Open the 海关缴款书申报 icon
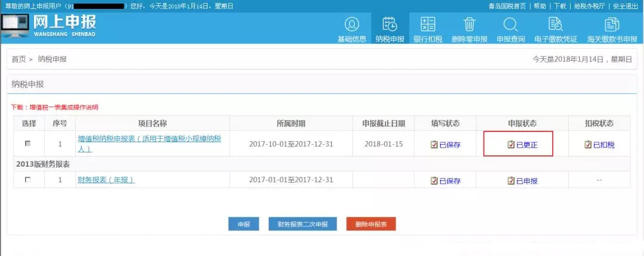Viewport: 644px width, 256px height. (x=612, y=24)
